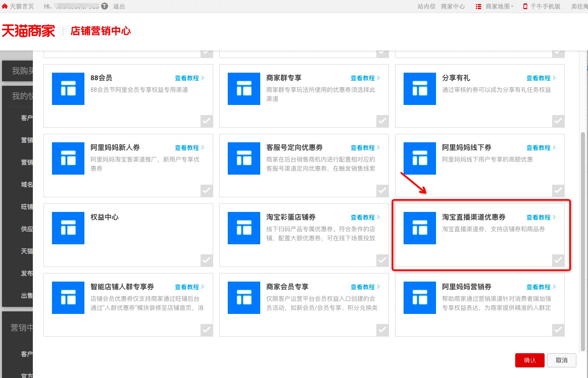Tick the checkmark on 阿里妈妈新人券 card
The height and width of the screenshot is (378, 588).
pyautogui.click(x=207, y=191)
